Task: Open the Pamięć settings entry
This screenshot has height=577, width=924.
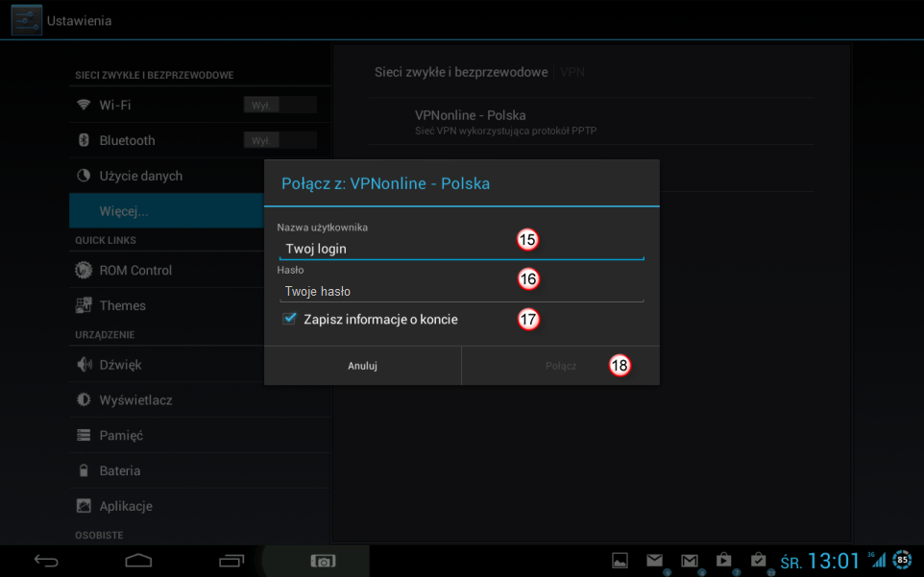Action: (x=200, y=435)
